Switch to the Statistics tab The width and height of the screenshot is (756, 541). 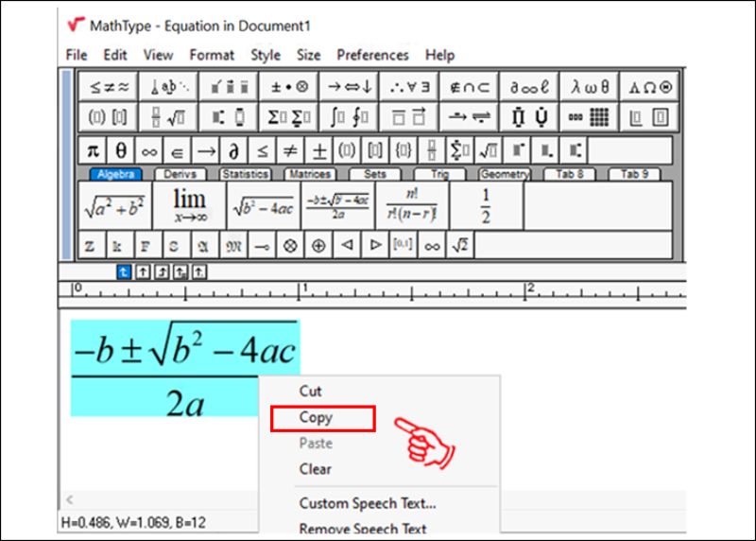pyautogui.click(x=246, y=174)
